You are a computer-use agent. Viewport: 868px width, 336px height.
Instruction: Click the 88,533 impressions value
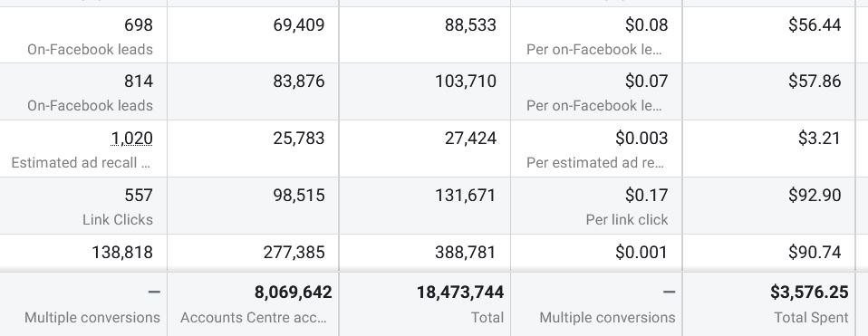click(470, 25)
